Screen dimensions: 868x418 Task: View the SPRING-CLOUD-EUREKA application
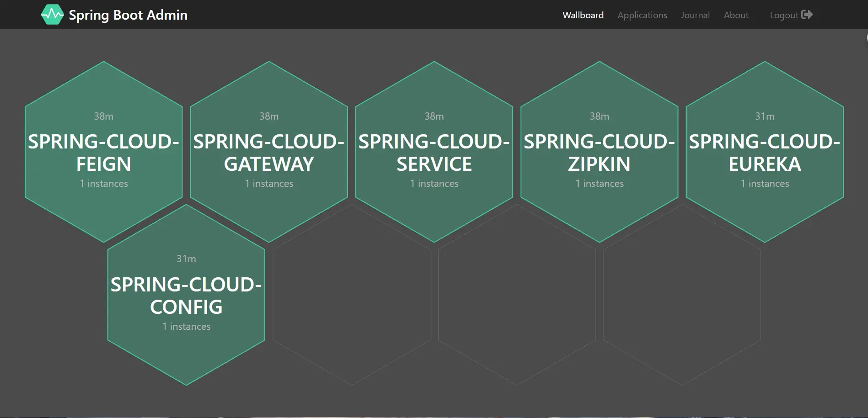765,152
